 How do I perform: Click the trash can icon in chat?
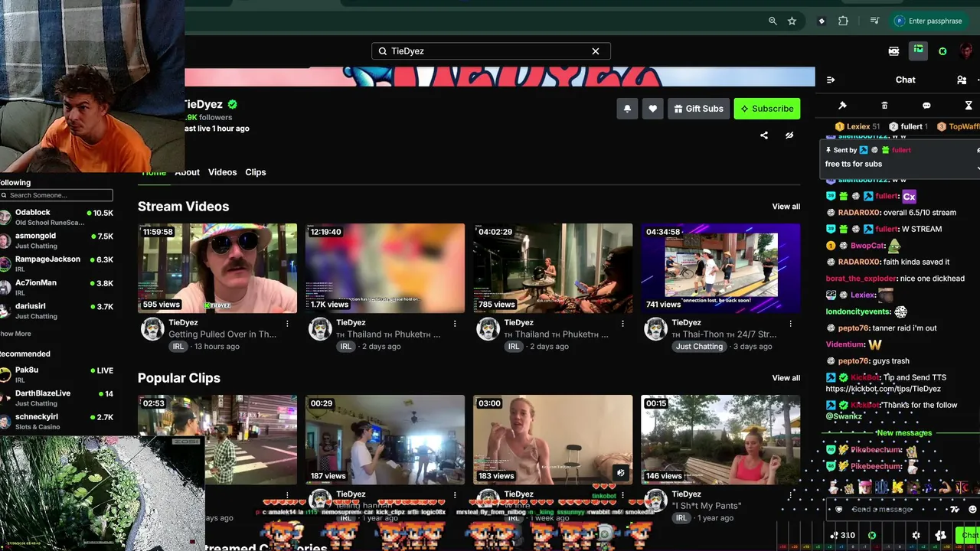tap(884, 106)
